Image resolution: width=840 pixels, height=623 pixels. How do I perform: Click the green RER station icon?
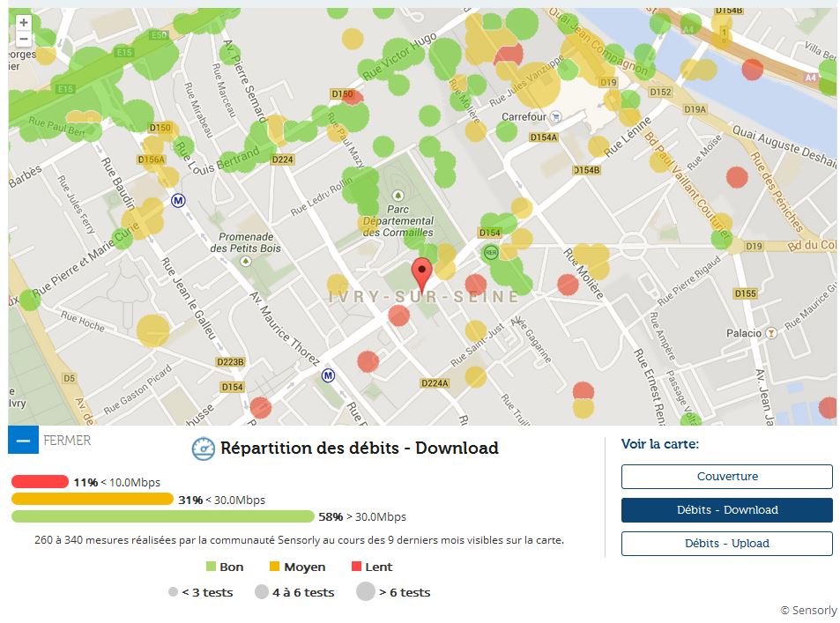pos(490,254)
